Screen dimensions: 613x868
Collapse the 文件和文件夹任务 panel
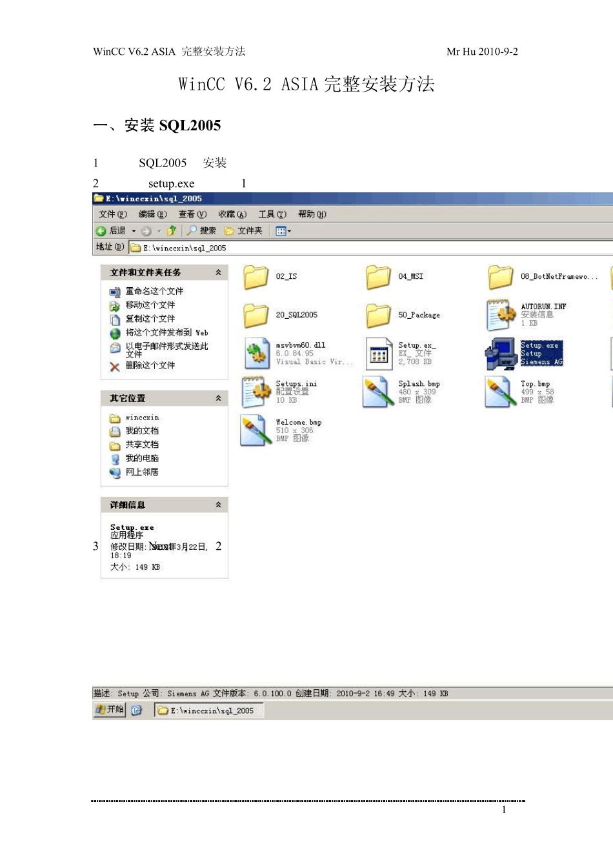coord(218,272)
